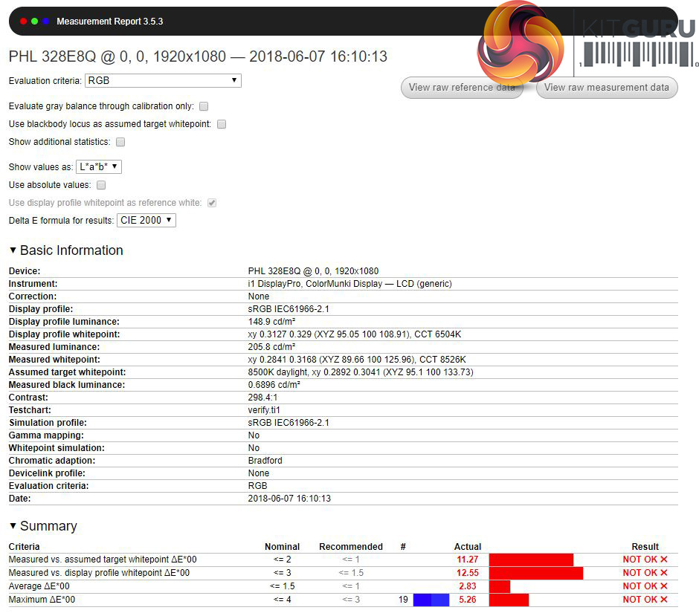Viewport: 699px width, 616px height.
Task: Check Show additional statistics box
Action: [x=120, y=142]
